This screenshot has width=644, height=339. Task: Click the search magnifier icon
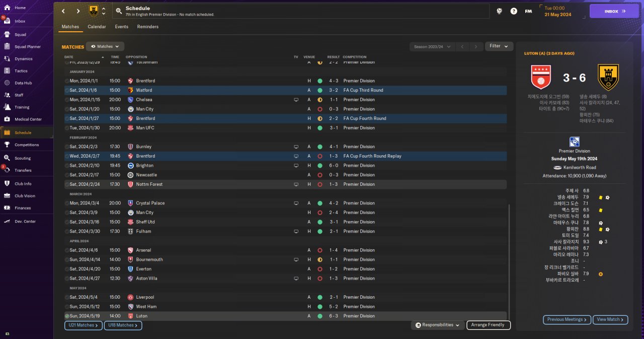click(x=118, y=11)
